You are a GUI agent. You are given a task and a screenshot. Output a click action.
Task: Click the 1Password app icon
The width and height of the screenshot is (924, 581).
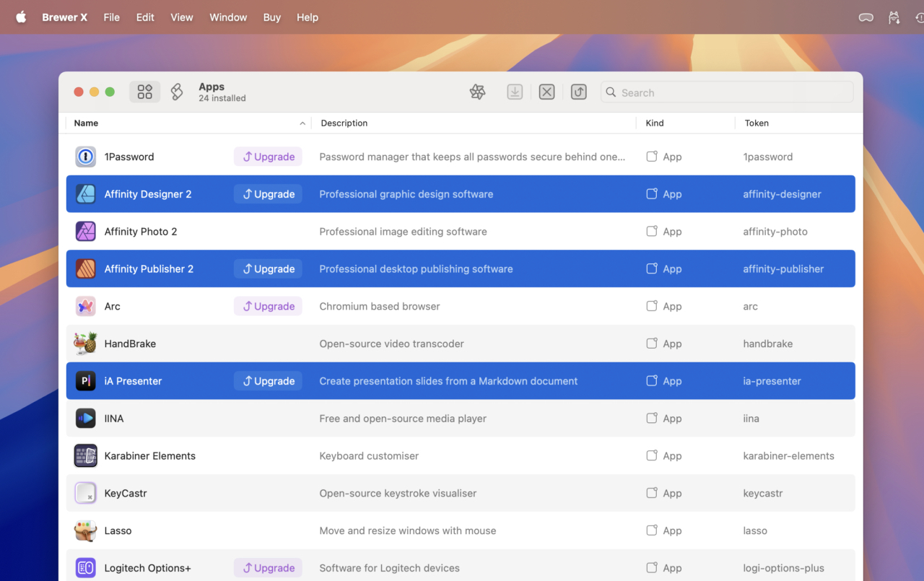[86, 157]
